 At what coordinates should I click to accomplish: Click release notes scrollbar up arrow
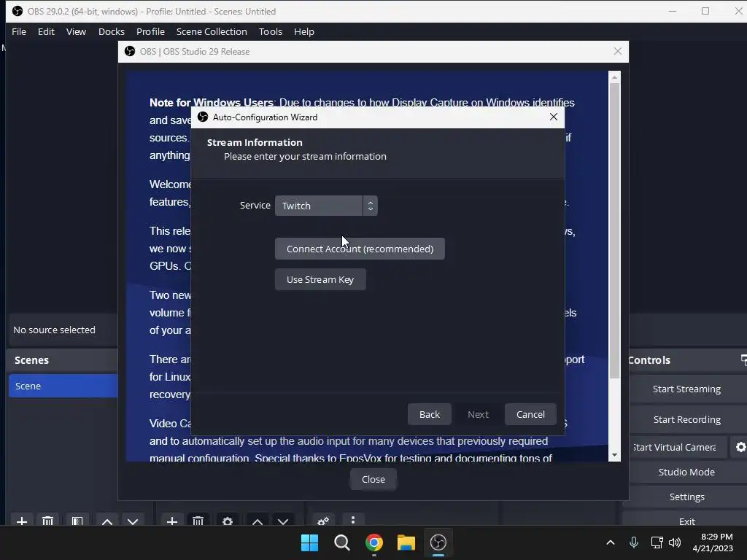tap(614, 77)
